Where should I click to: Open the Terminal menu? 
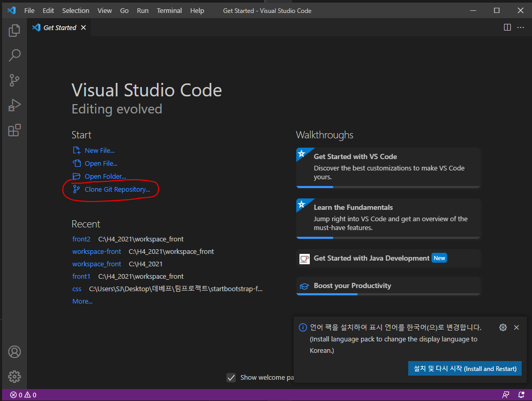coord(169,10)
